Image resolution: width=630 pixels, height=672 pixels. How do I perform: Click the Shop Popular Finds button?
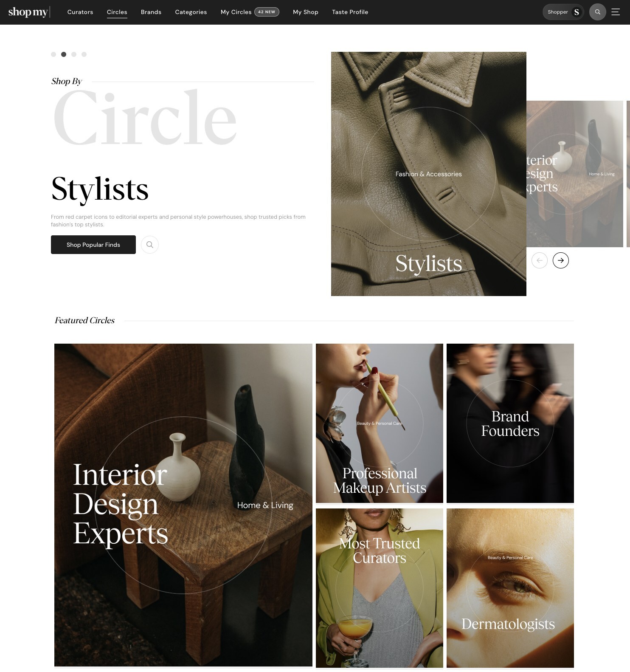[93, 245]
